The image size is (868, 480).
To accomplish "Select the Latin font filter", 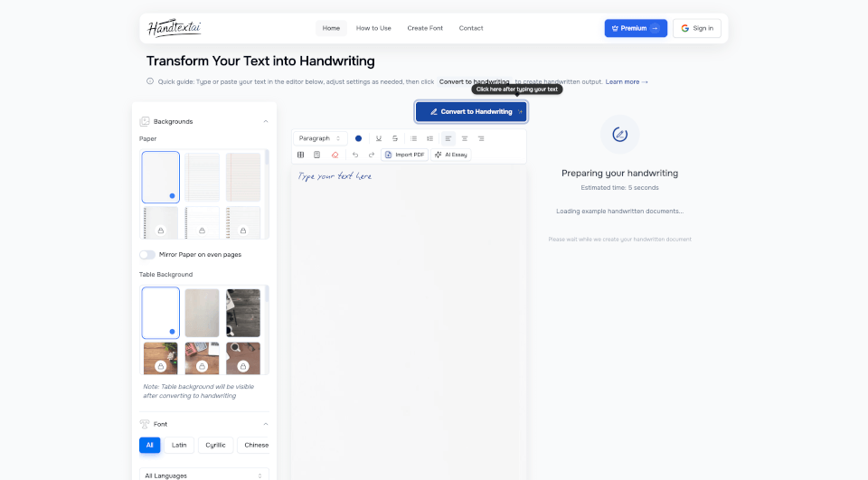I will click(179, 445).
